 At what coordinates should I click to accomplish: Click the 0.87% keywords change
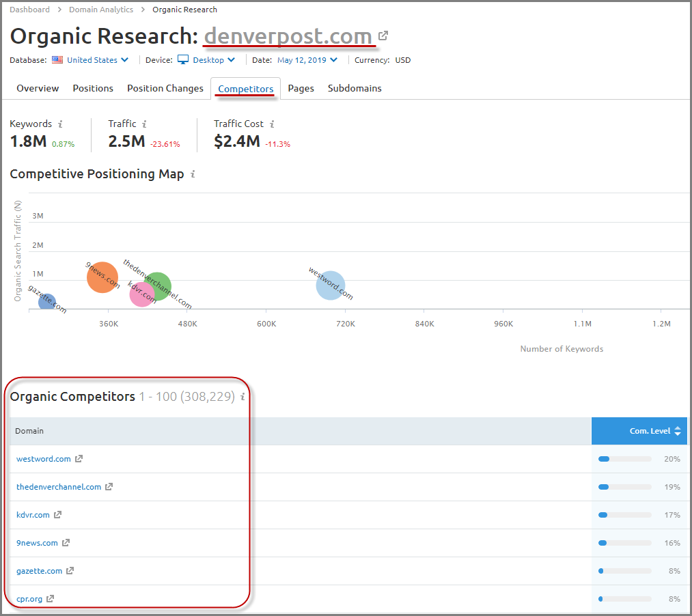(63, 144)
